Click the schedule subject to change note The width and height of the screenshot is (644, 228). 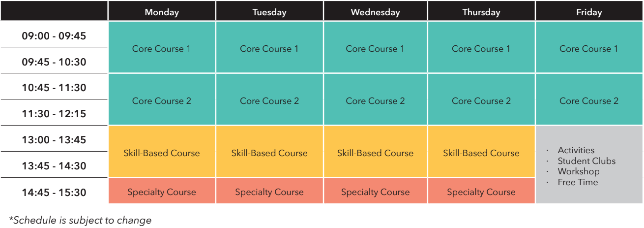point(80,220)
